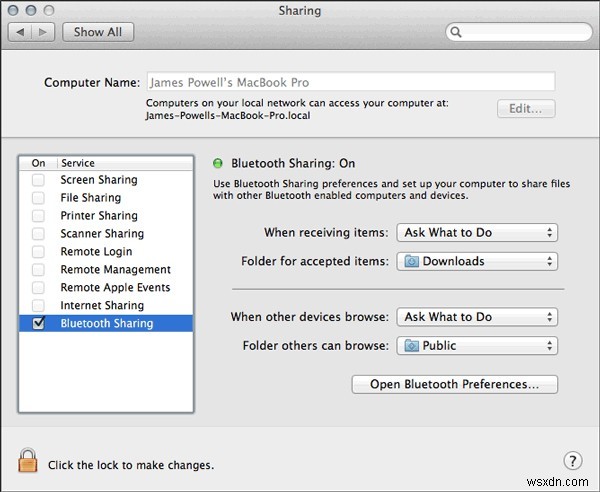Tick the Scanner Sharing checkbox
The height and width of the screenshot is (492, 600).
point(38,233)
